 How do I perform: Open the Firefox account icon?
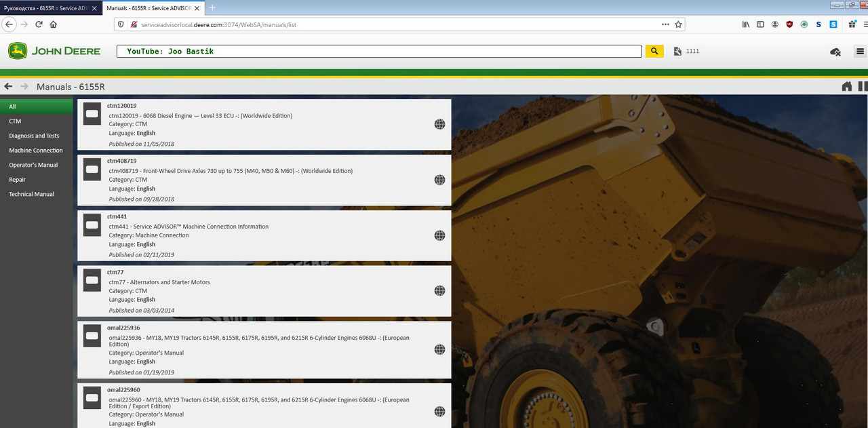point(774,24)
